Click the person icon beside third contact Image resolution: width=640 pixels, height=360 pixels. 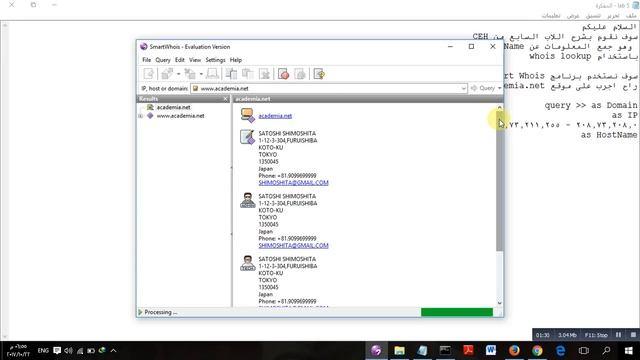247,263
